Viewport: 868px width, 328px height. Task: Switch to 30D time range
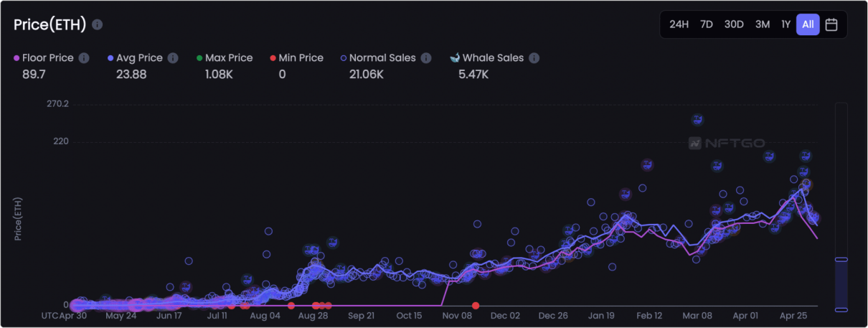point(734,24)
